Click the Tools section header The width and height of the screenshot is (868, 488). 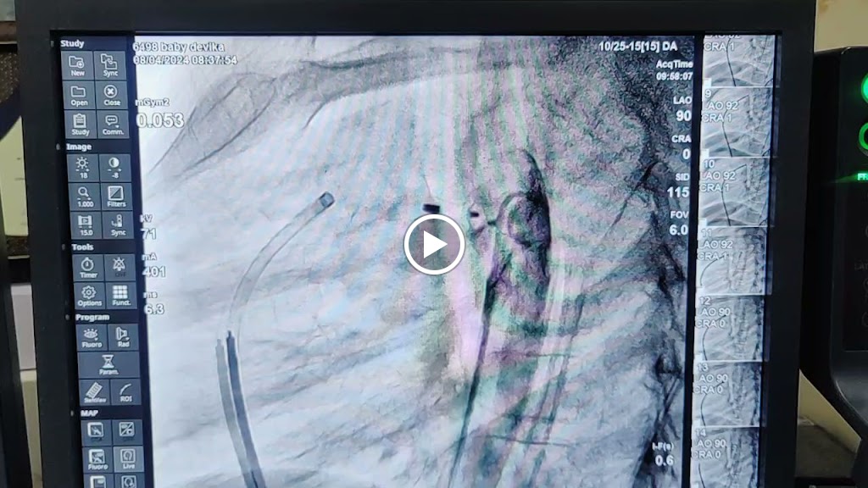click(x=82, y=247)
